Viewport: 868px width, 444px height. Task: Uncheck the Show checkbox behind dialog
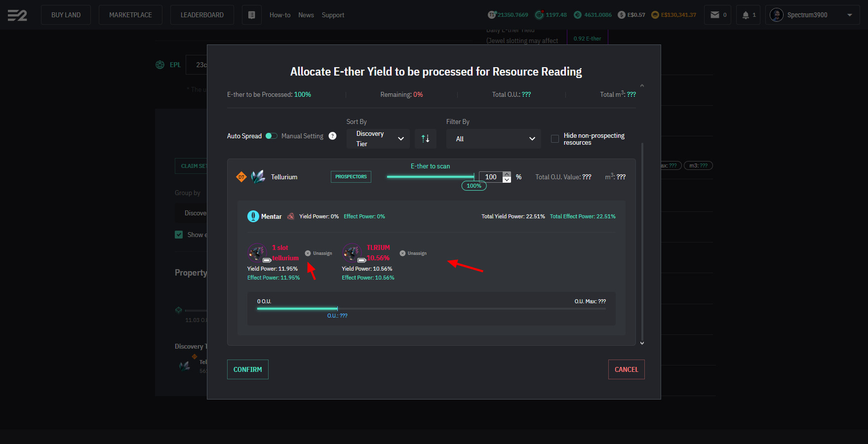coord(179,235)
